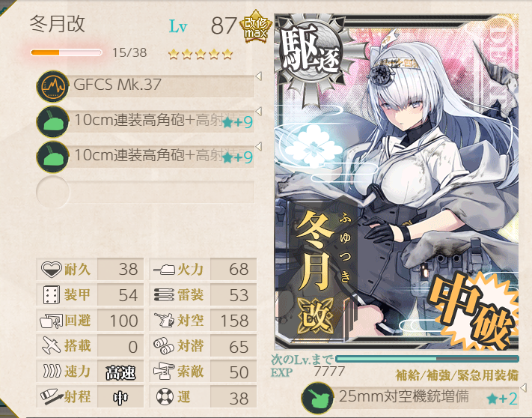This screenshot has width=532, height=418.
Task: Open the GFCS Mk.37 equipment slot
Action: pyautogui.click(x=145, y=86)
